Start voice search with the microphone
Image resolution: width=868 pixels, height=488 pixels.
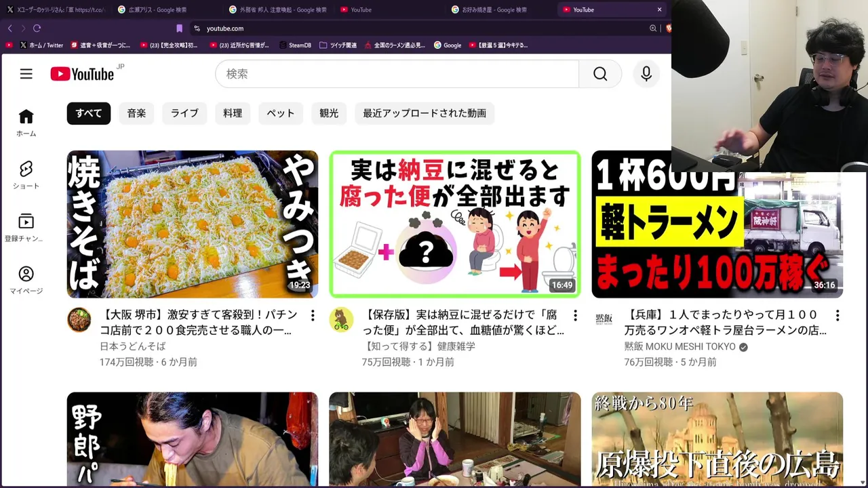(x=646, y=74)
